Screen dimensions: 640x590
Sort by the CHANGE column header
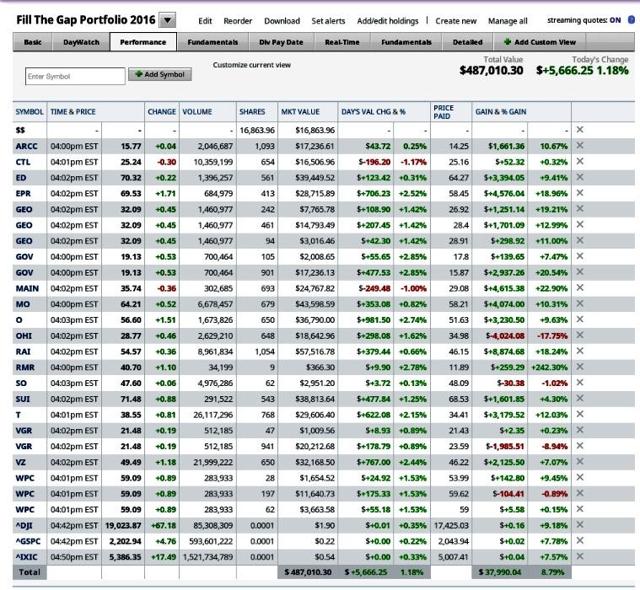[162, 112]
